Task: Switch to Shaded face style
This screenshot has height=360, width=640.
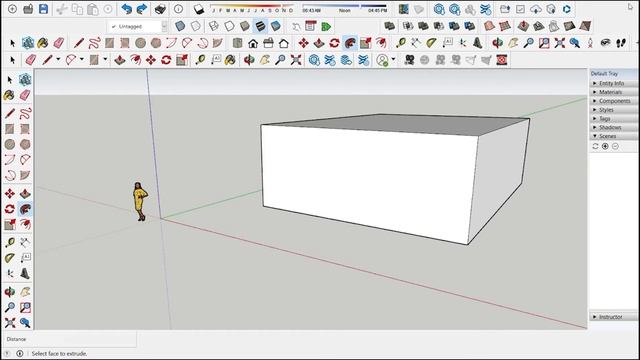Action: coord(245,26)
